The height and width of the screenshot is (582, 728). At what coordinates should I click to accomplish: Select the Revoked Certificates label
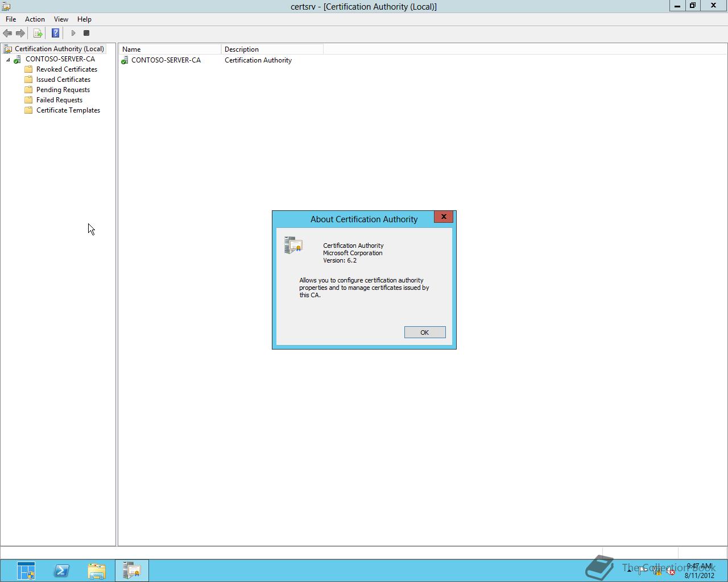click(67, 69)
